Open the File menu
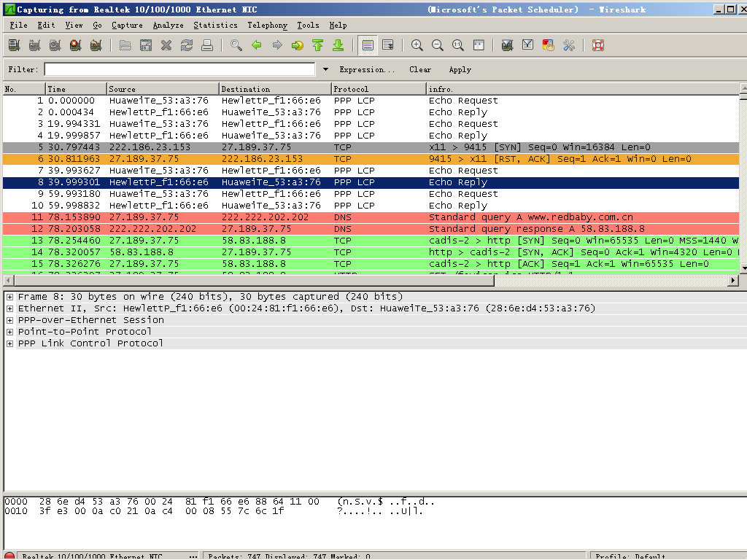Viewport: 747px width, 560px height. [x=18, y=26]
